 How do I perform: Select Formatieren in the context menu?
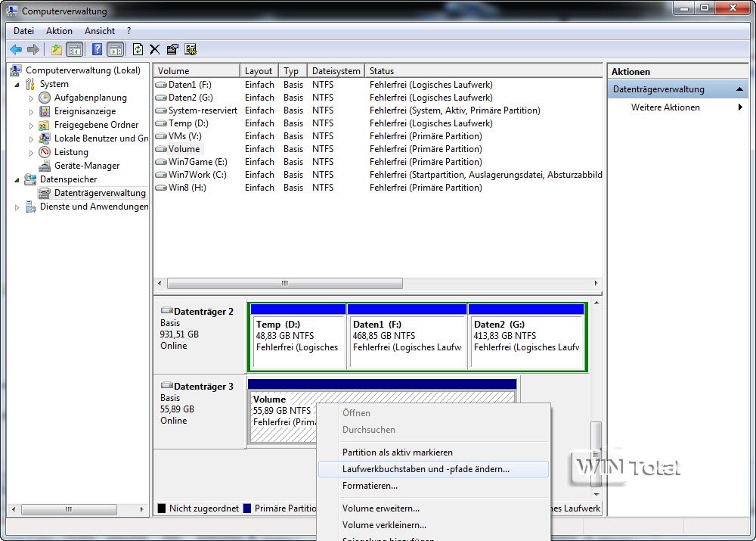coord(370,486)
